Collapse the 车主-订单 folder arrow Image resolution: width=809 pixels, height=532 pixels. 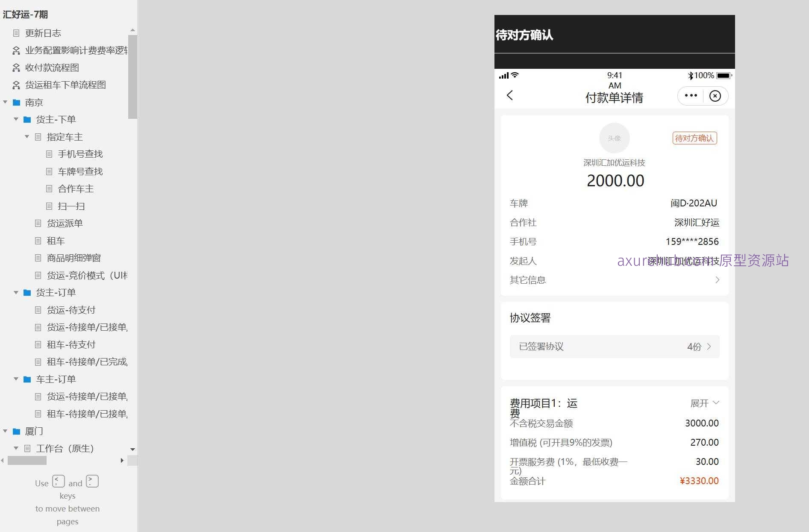16,379
